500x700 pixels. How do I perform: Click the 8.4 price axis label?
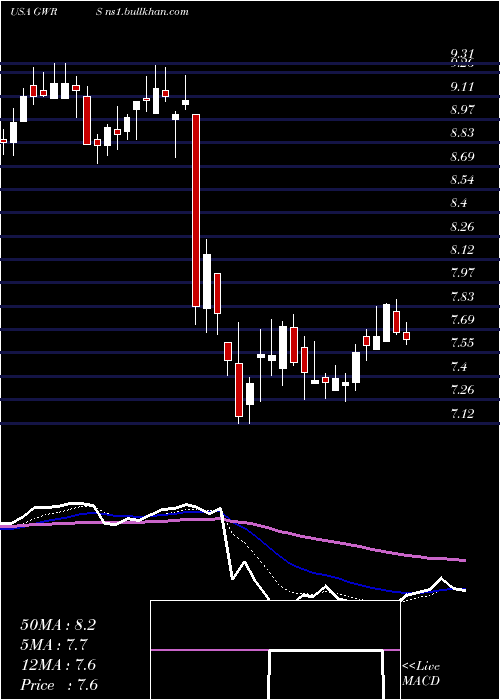click(x=459, y=203)
